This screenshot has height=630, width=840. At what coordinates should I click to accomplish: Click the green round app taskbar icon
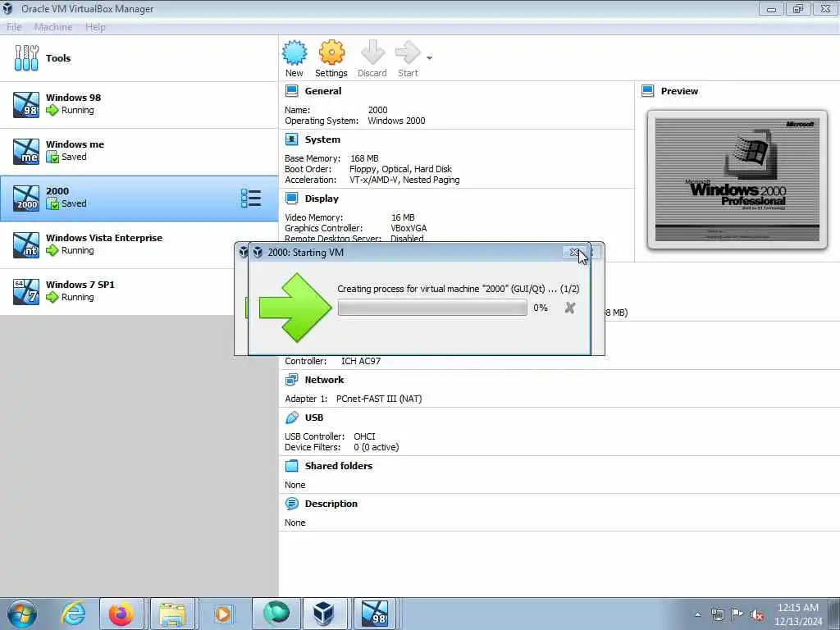[276, 614]
